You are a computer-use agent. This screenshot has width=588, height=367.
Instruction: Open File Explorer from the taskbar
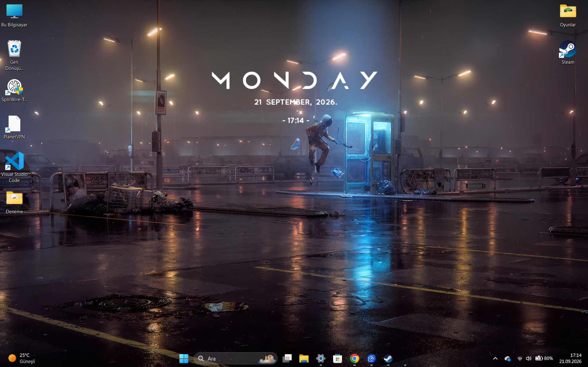pyautogui.click(x=304, y=358)
